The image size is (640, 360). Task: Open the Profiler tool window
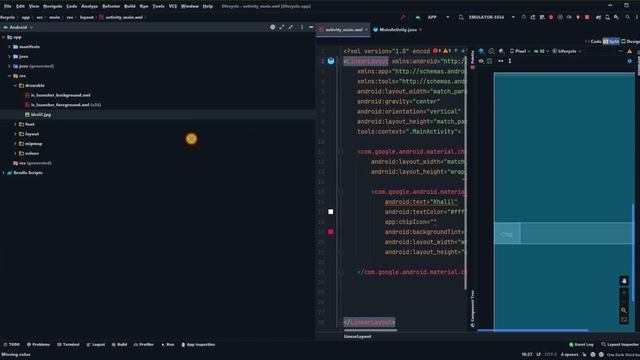[144, 344]
